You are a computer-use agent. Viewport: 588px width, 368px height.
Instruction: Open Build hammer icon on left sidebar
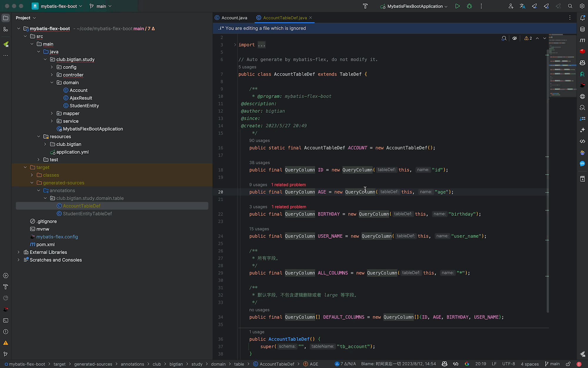[x=6, y=287]
